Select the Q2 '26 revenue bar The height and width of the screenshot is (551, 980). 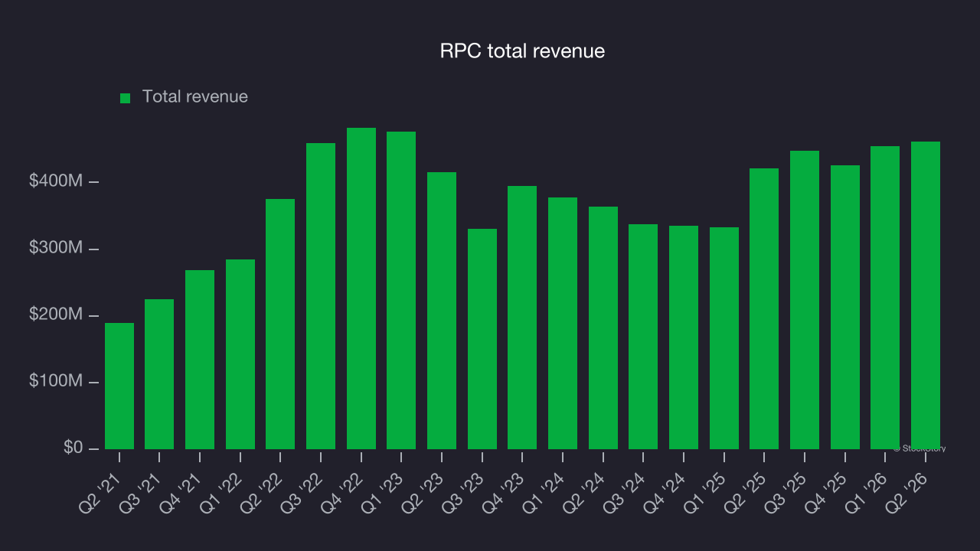[926, 295]
